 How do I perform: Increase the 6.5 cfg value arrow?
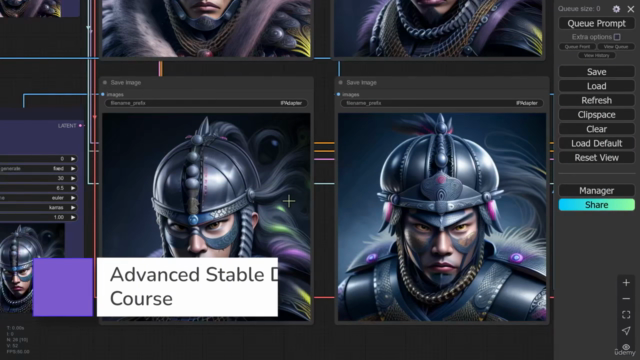[73, 188]
